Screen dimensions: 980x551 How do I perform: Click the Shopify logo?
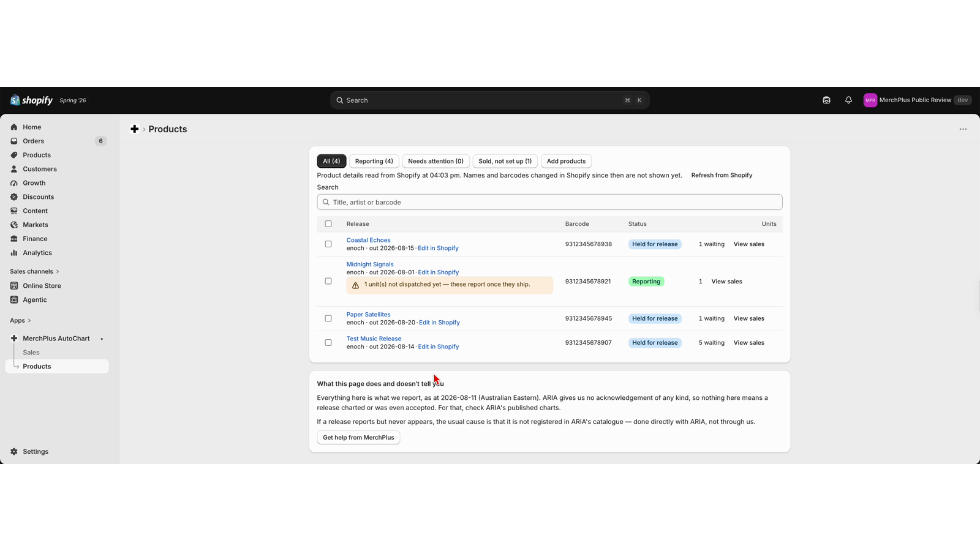pyautogui.click(x=31, y=100)
